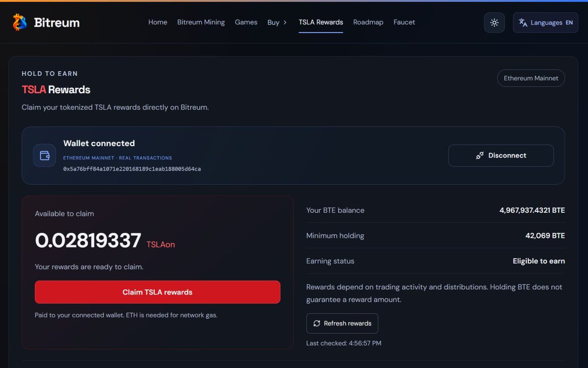Click the rewards disclaimer text
Screen dimensions: 588x368
point(434,293)
